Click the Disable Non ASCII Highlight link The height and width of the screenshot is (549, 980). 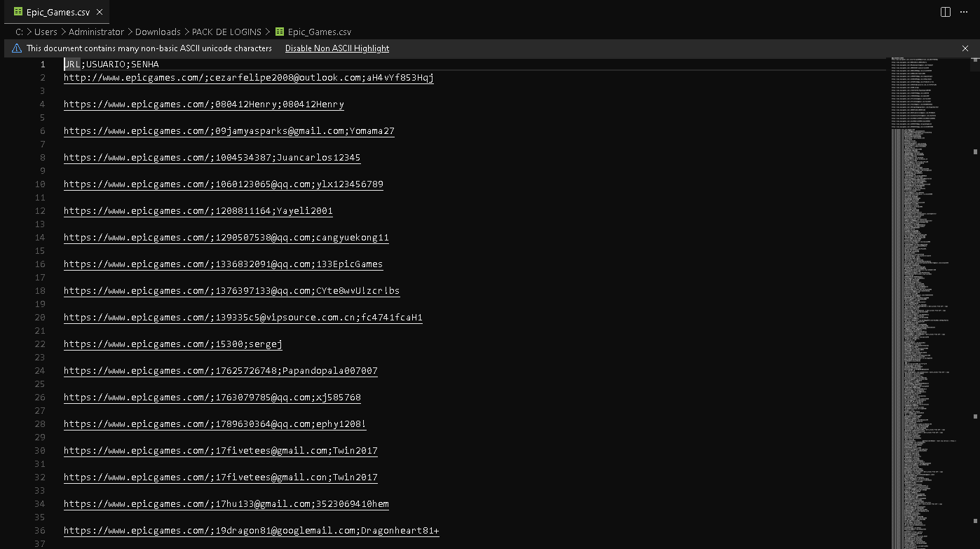click(337, 48)
